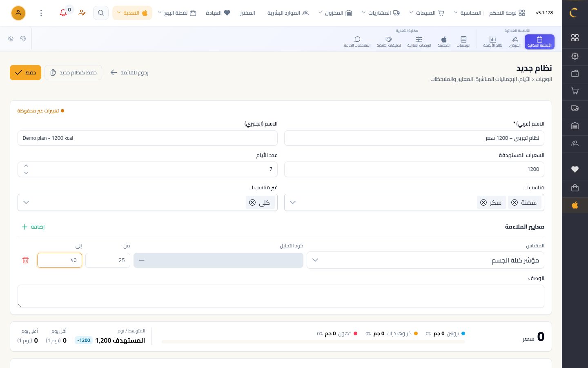Expand the المخزون inventory menu
Image resolution: width=588 pixels, height=368 pixels.
click(x=335, y=13)
